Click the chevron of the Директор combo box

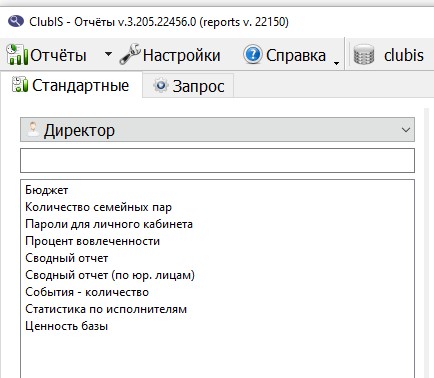(405, 130)
